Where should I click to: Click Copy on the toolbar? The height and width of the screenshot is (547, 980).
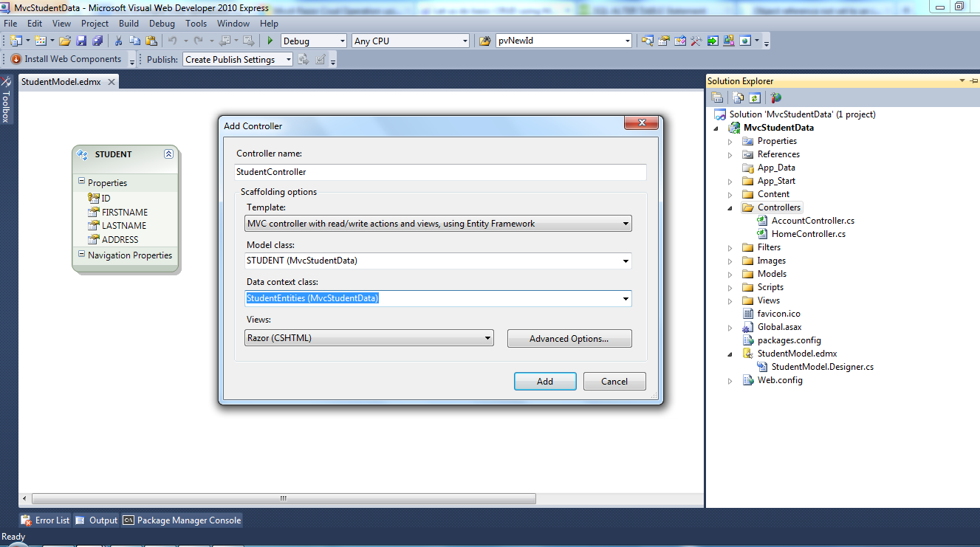tap(136, 41)
